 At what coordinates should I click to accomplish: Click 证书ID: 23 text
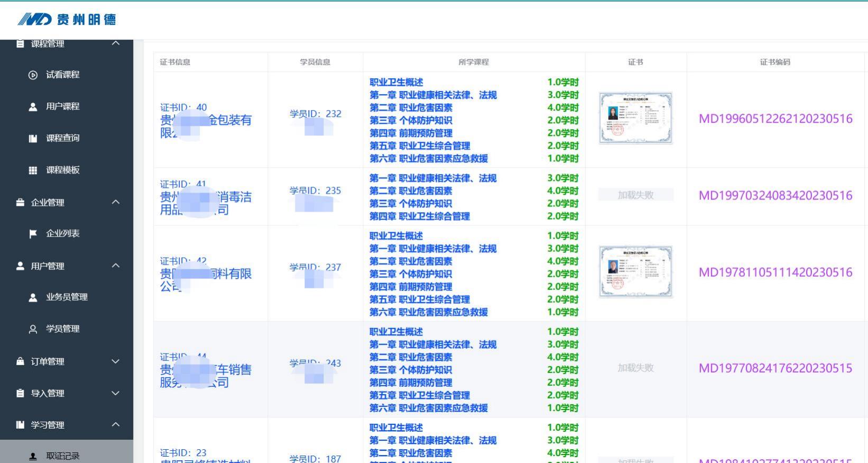(183, 453)
